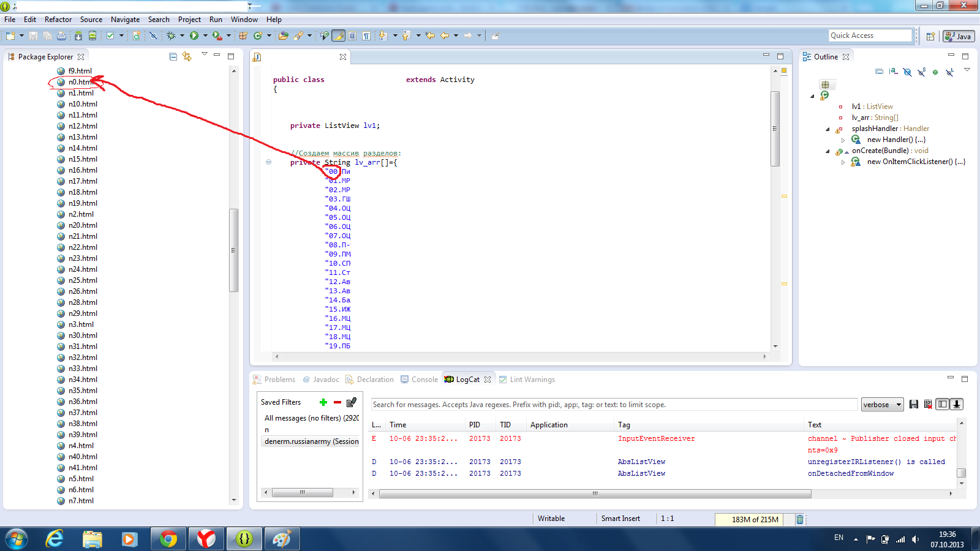The width and height of the screenshot is (980, 551).
Task: Collapse splashHandler node in Outline
Action: [x=828, y=129]
